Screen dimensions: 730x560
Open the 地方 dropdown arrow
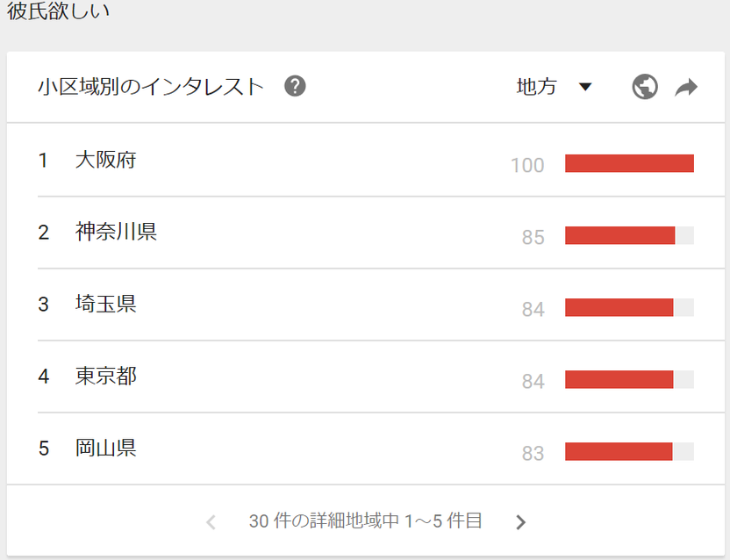584,87
